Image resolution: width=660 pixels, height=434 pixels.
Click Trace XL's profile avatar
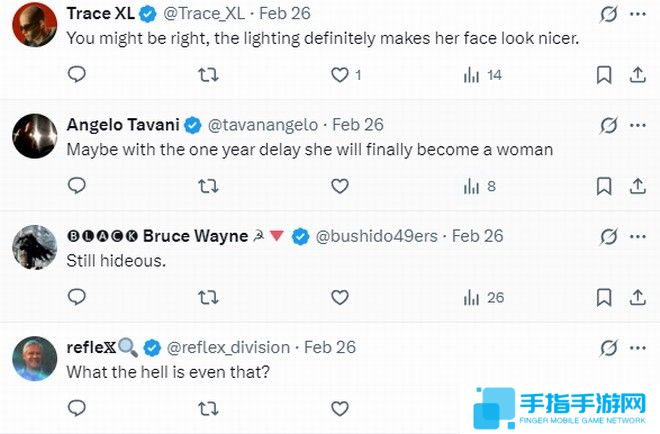coord(33,26)
